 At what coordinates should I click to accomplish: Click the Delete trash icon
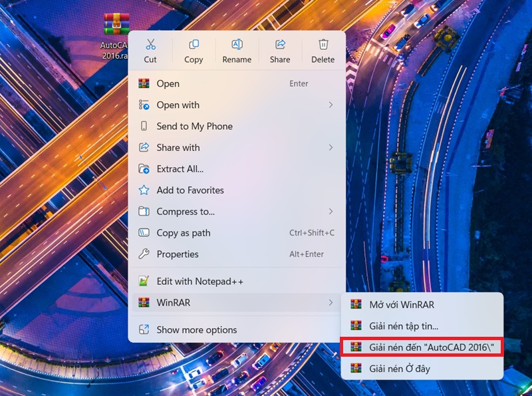[x=323, y=45]
